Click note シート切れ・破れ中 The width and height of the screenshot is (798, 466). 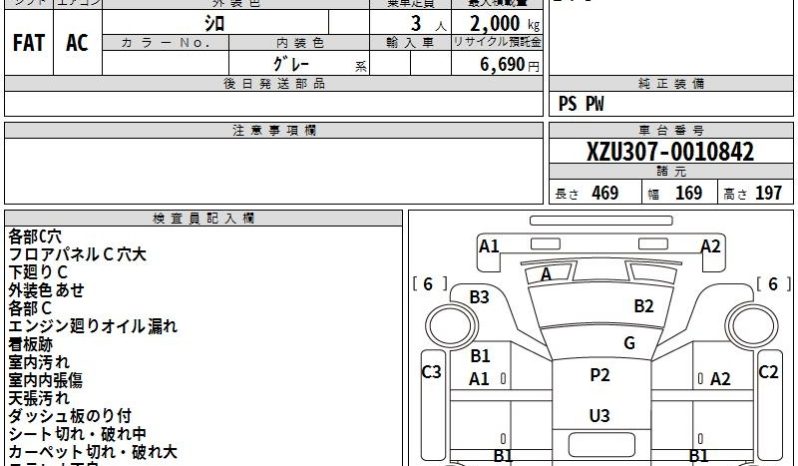pyautogui.click(x=77, y=434)
